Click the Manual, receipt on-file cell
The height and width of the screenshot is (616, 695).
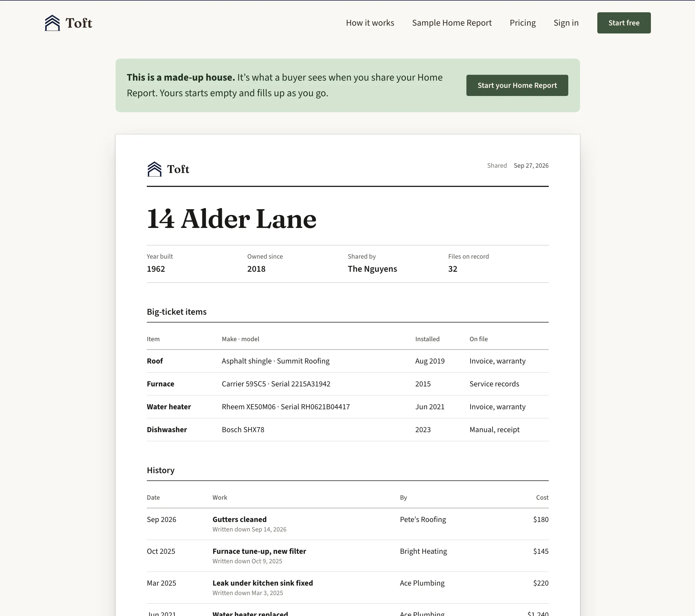tap(494, 429)
